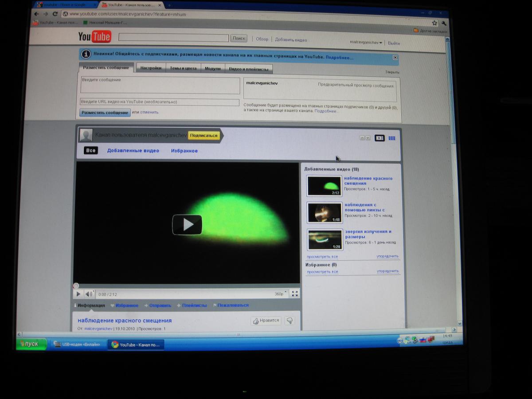Bookmark this page with the star icon

coord(434,23)
